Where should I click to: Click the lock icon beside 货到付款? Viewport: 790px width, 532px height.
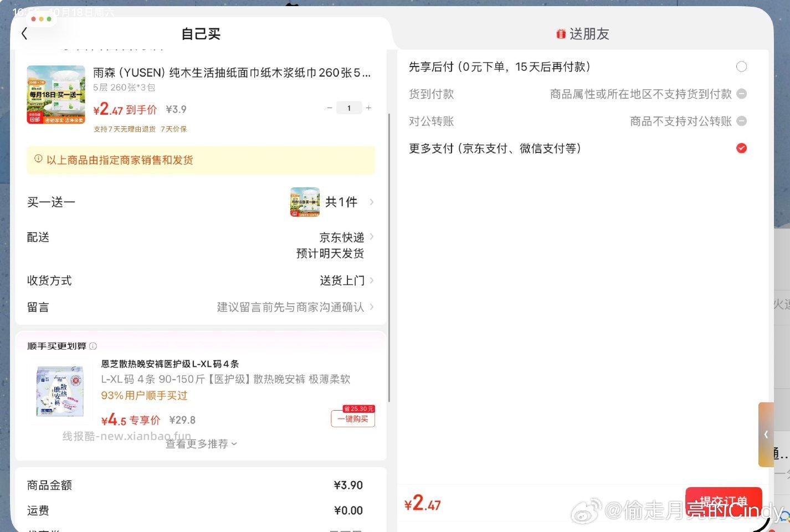tap(742, 94)
